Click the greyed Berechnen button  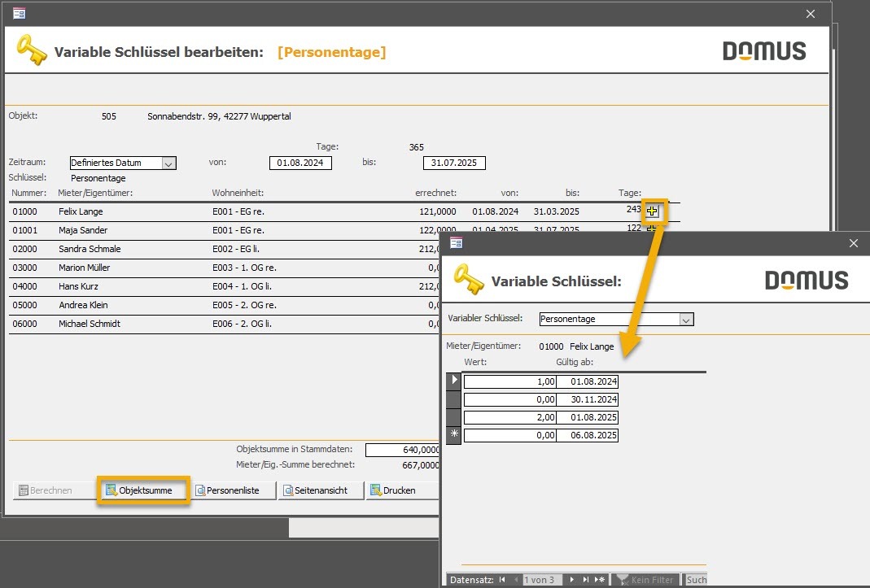(54, 490)
